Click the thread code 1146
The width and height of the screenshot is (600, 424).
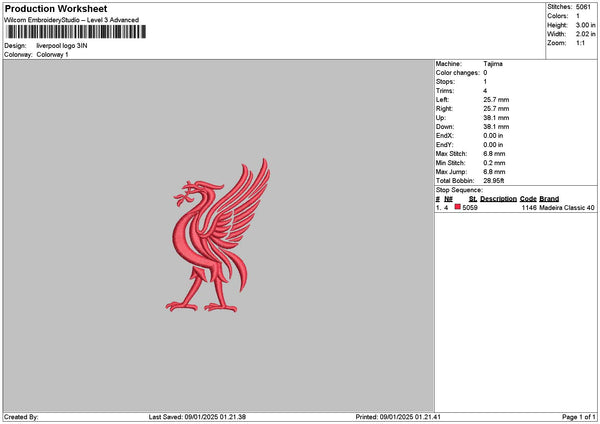tap(529, 208)
